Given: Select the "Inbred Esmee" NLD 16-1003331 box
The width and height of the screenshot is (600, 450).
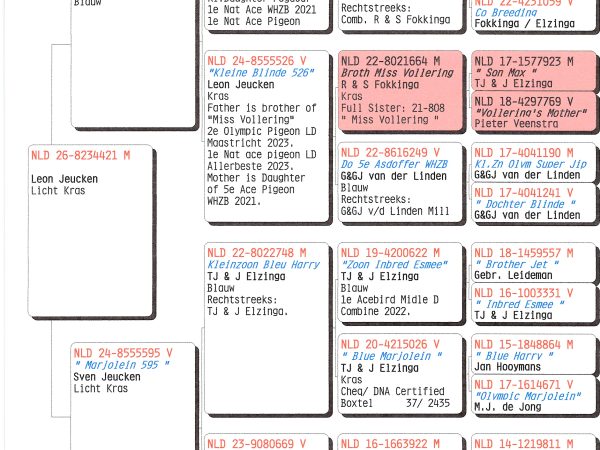Looking at the screenshot, I should pos(534,303).
